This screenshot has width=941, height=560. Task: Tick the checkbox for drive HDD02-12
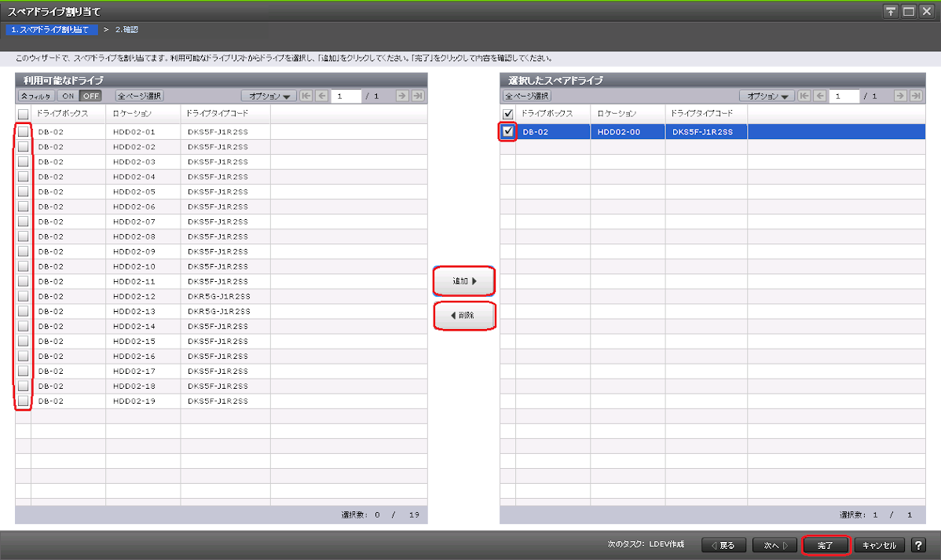[24, 296]
